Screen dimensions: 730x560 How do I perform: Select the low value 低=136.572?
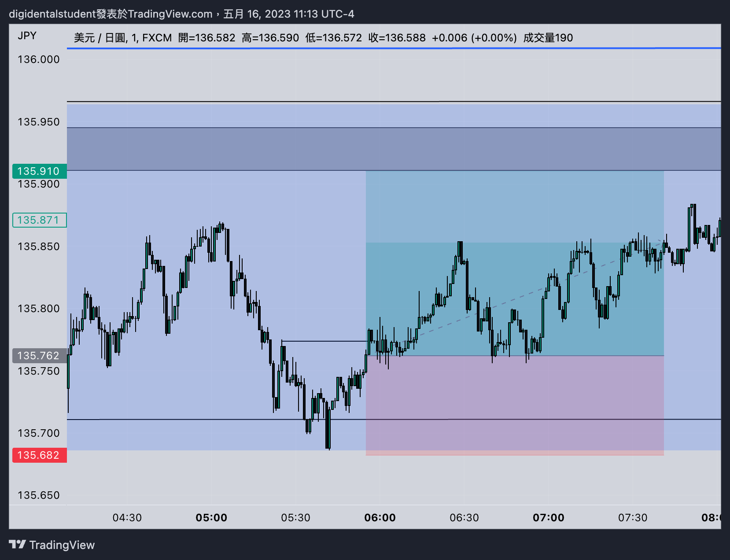(x=334, y=38)
